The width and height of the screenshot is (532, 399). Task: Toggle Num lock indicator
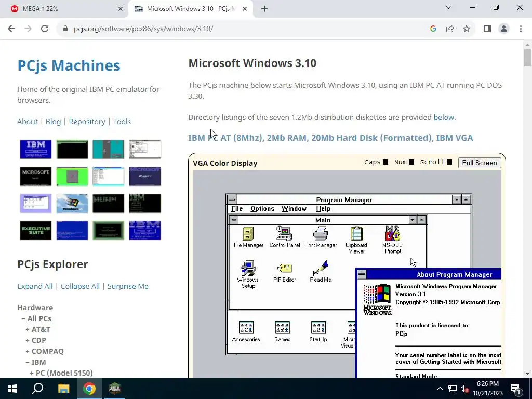tap(411, 162)
